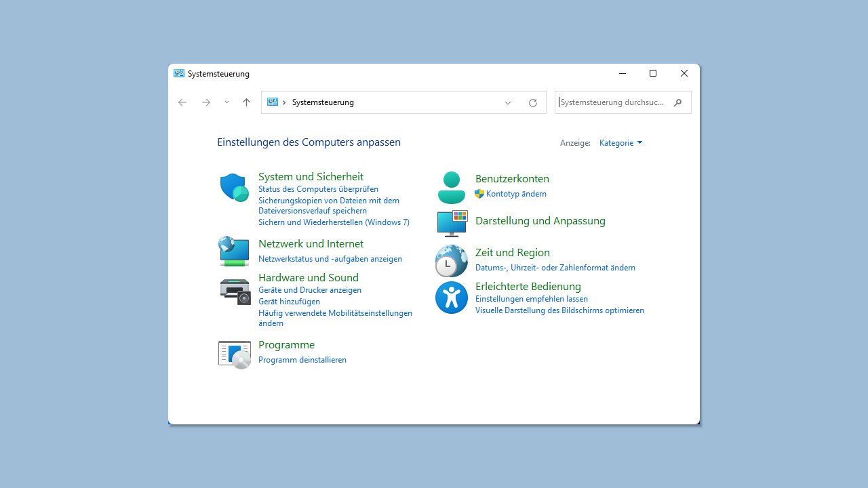
Task: Open Häufig verwendete Mobilitätseinstellungen ändern
Action: click(335, 318)
